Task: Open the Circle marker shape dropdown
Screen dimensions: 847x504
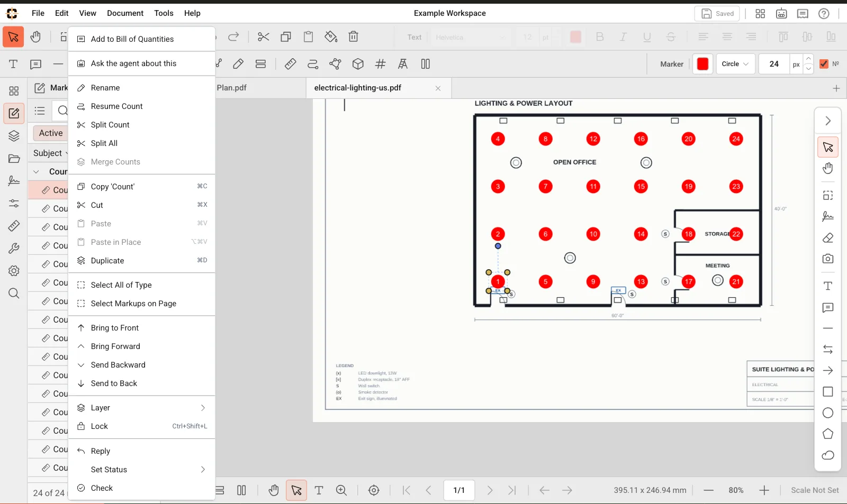Action: tap(735, 64)
